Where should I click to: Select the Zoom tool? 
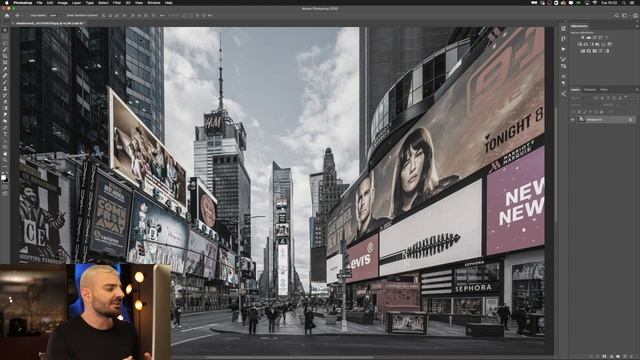pos(5,161)
